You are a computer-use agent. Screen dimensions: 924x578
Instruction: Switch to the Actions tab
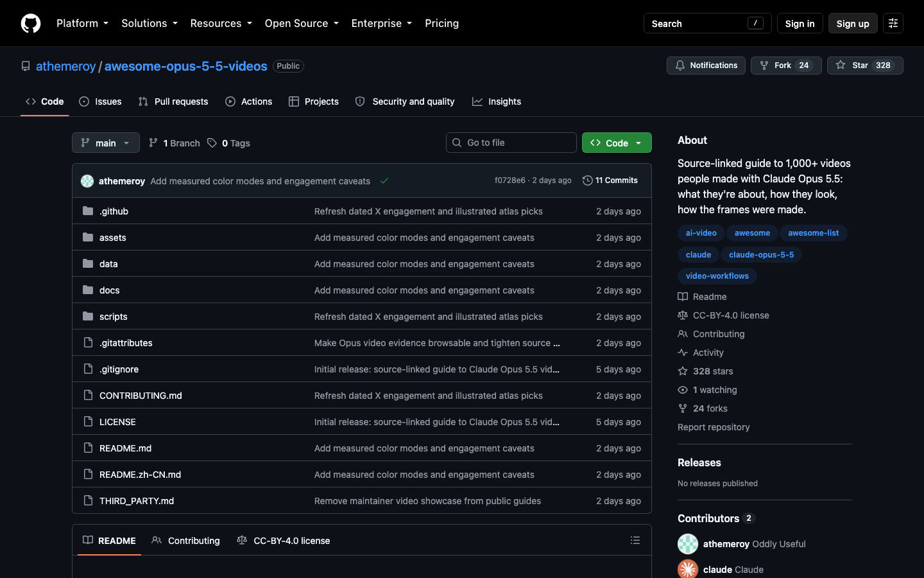coord(249,101)
